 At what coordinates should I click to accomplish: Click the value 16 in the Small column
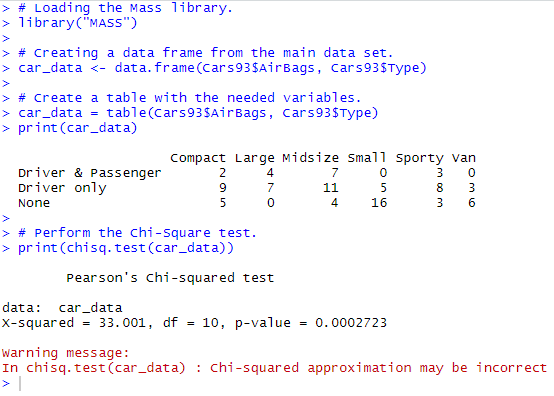pyautogui.click(x=379, y=203)
